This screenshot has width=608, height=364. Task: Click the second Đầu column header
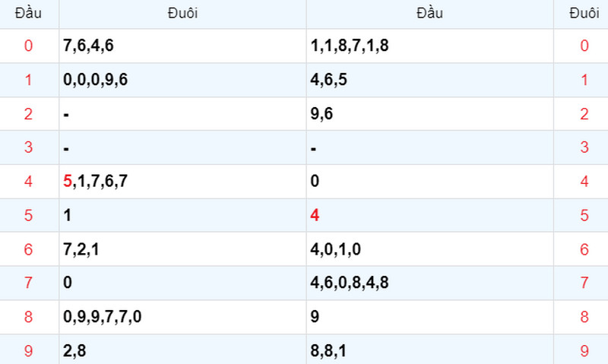(x=429, y=14)
